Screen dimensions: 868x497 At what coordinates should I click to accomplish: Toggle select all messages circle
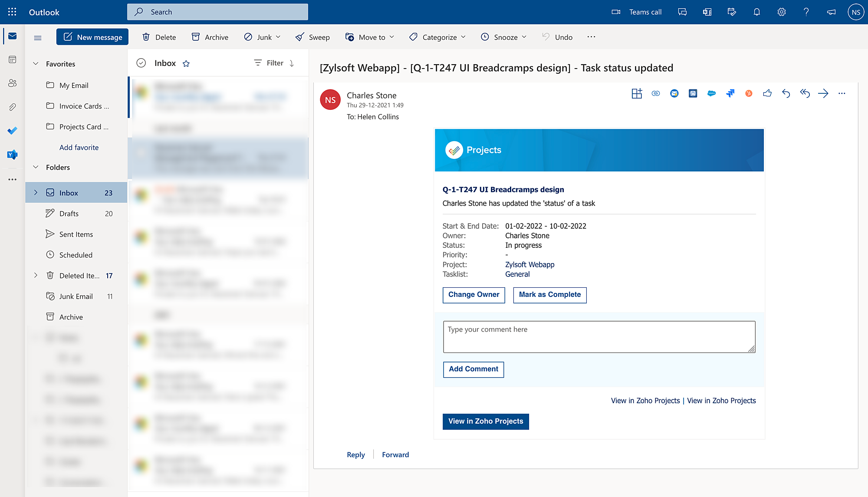[x=141, y=63]
